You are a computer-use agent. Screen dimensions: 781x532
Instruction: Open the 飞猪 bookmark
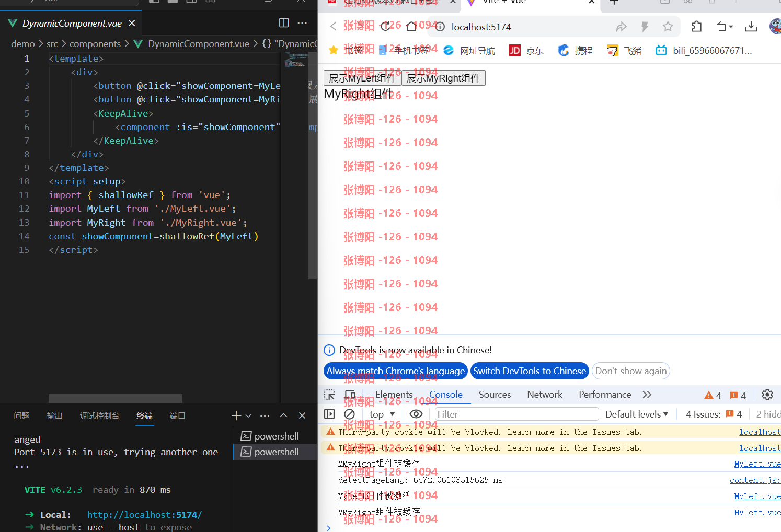624,50
